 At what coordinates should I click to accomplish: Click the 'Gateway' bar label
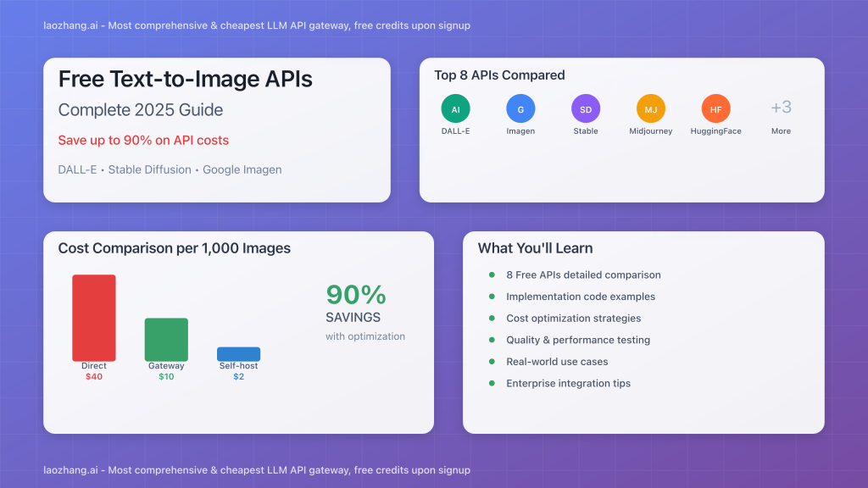click(166, 366)
